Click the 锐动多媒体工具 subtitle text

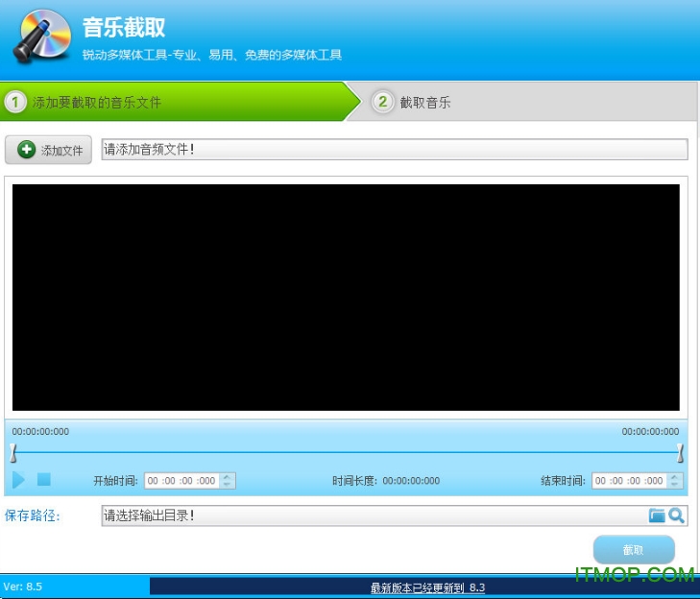pyautogui.click(x=212, y=55)
